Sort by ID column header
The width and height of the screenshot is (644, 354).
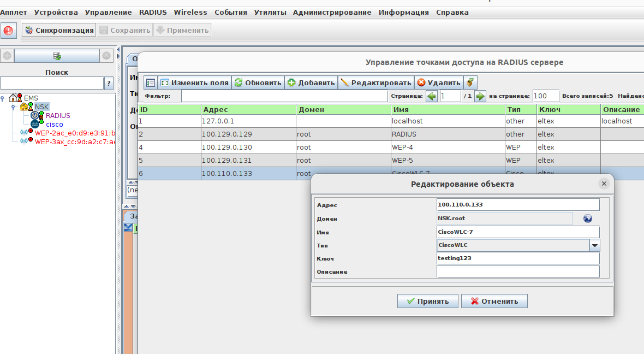click(x=170, y=109)
